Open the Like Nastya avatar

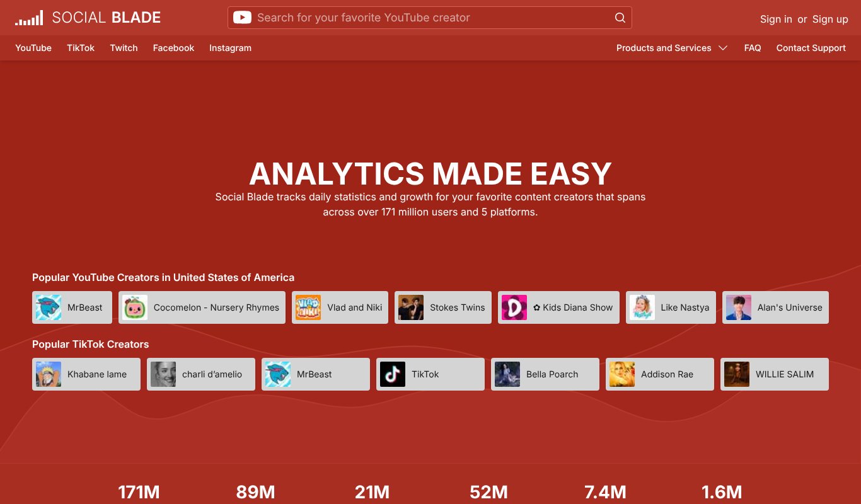[642, 307]
